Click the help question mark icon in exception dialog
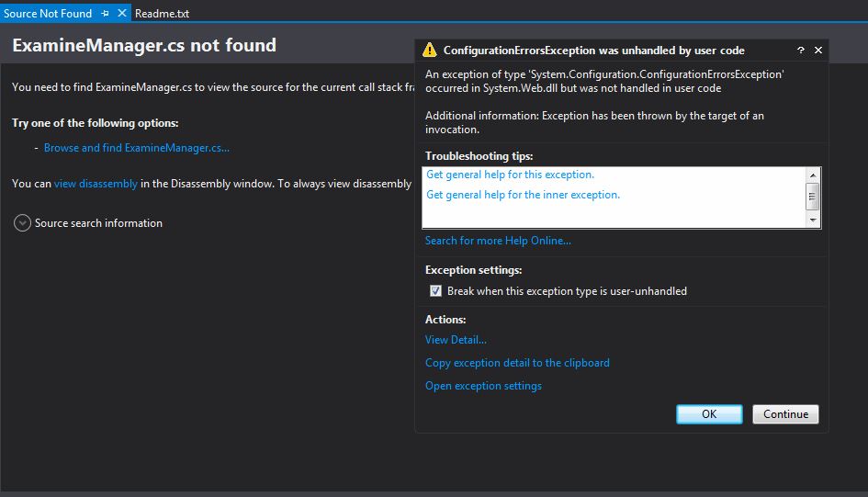The image size is (868, 497). pos(800,51)
